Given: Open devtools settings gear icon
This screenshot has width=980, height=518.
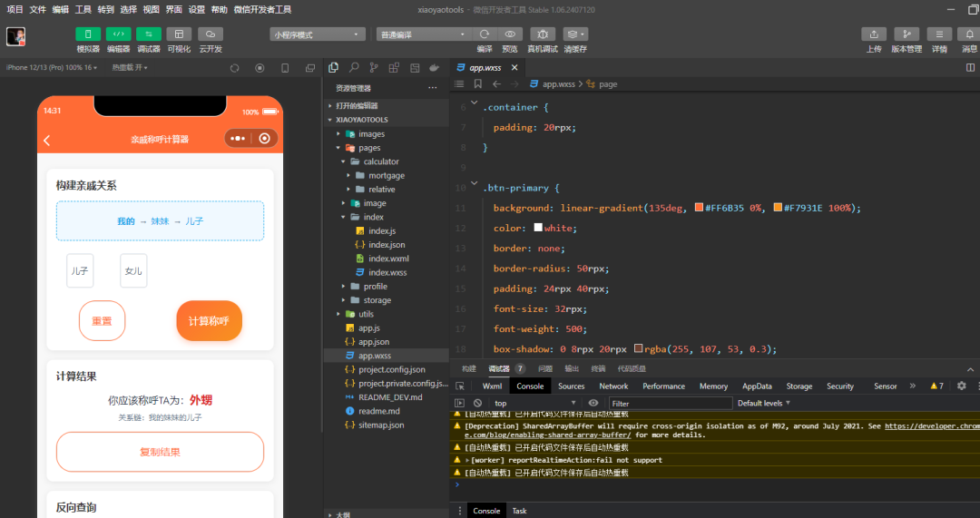Looking at the screenshot, I should [x=962, y=386].
